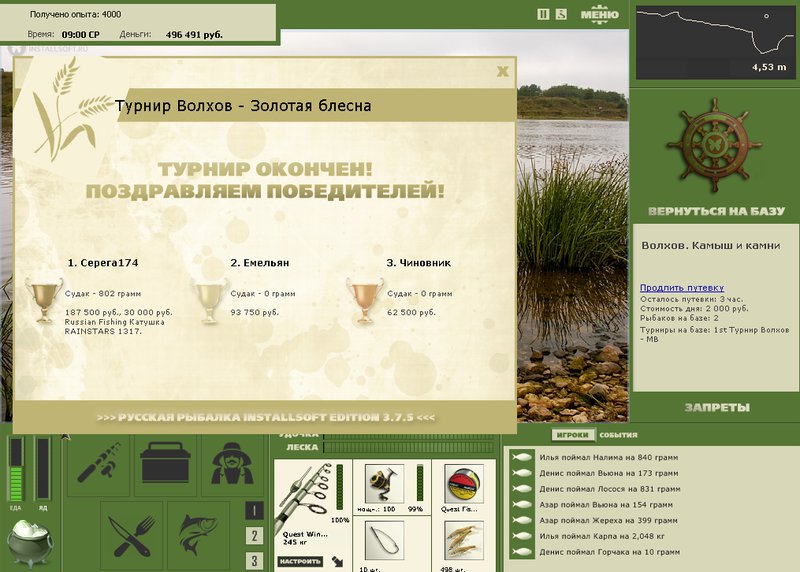
Task: Click the second place silver trophy
Action: pyautogui.click(x=209, y=301)
